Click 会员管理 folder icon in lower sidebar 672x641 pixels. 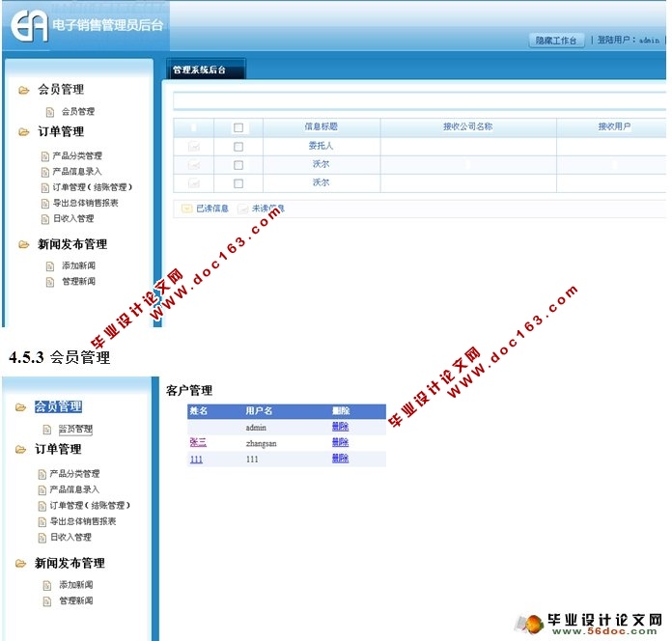click(x=20, y=407)
